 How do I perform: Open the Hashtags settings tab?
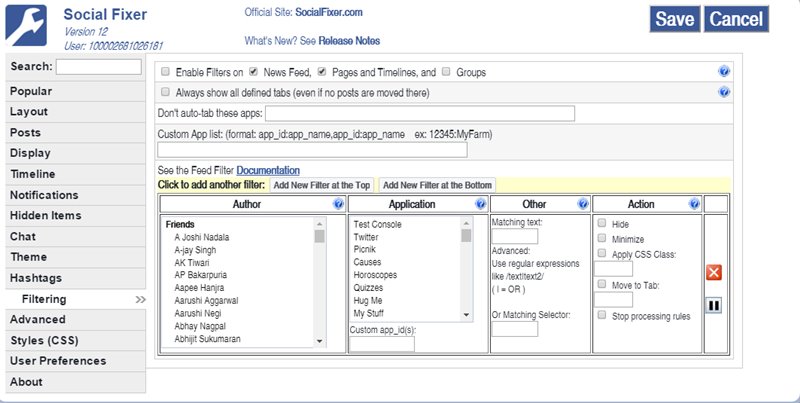click(75, 278)
